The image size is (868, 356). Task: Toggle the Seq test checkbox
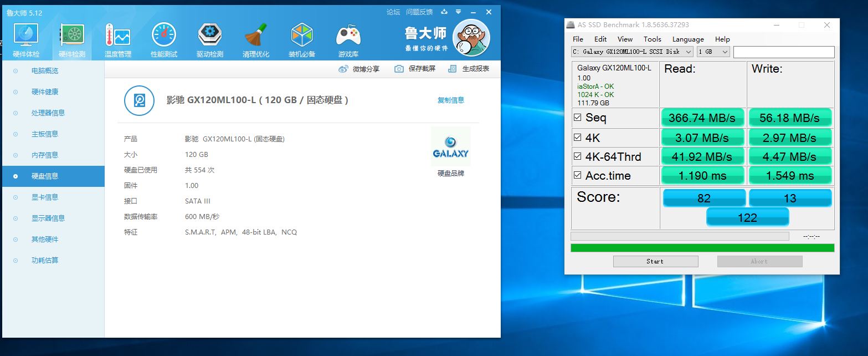pos(578,118)
